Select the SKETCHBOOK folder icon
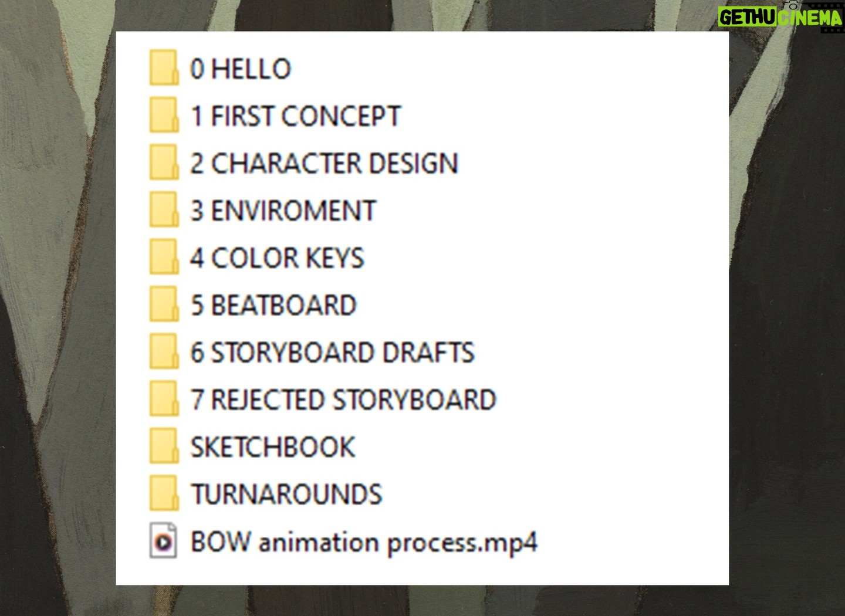The image size is (845, 616). [164, 446]
